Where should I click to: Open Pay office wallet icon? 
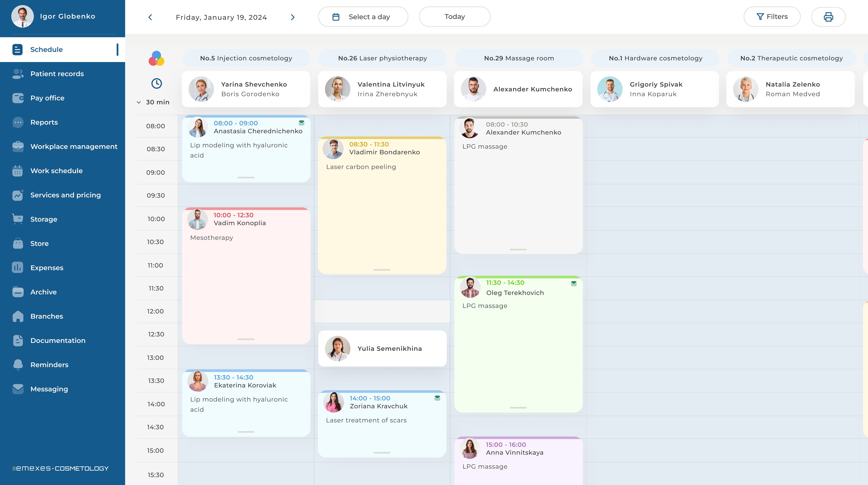pyautogui.click(x=18, y=98)
